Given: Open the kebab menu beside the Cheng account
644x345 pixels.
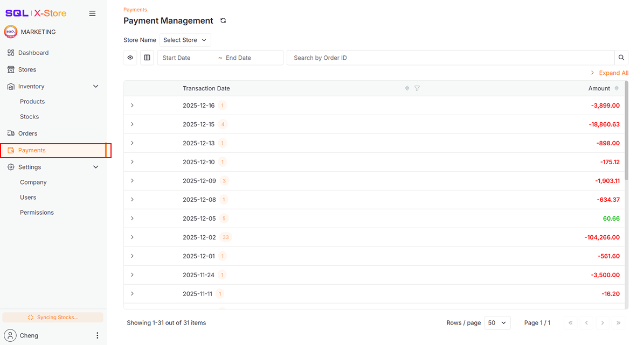Looking at the screenshot, I should 97,335.
